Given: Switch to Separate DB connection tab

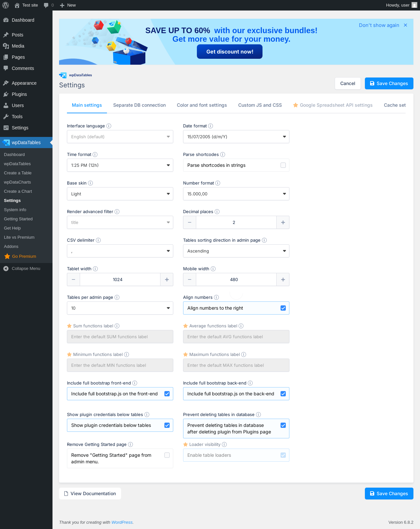Looking at the screenshot, I should [x=139, y=105].
